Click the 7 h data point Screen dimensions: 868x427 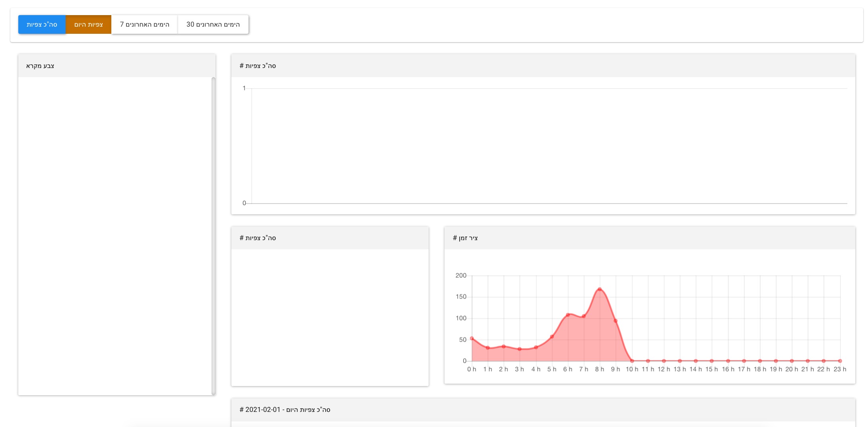[584, 316]
